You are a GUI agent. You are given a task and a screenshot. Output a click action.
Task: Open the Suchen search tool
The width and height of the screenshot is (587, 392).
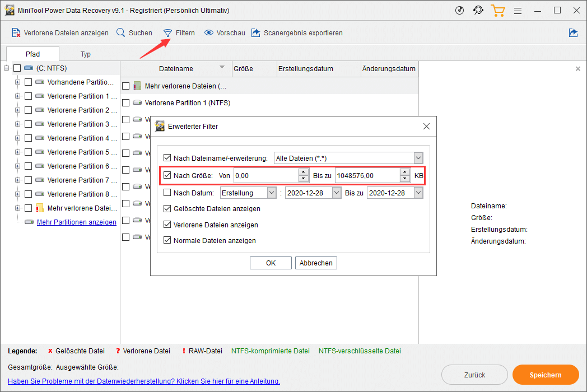[134, 33]
